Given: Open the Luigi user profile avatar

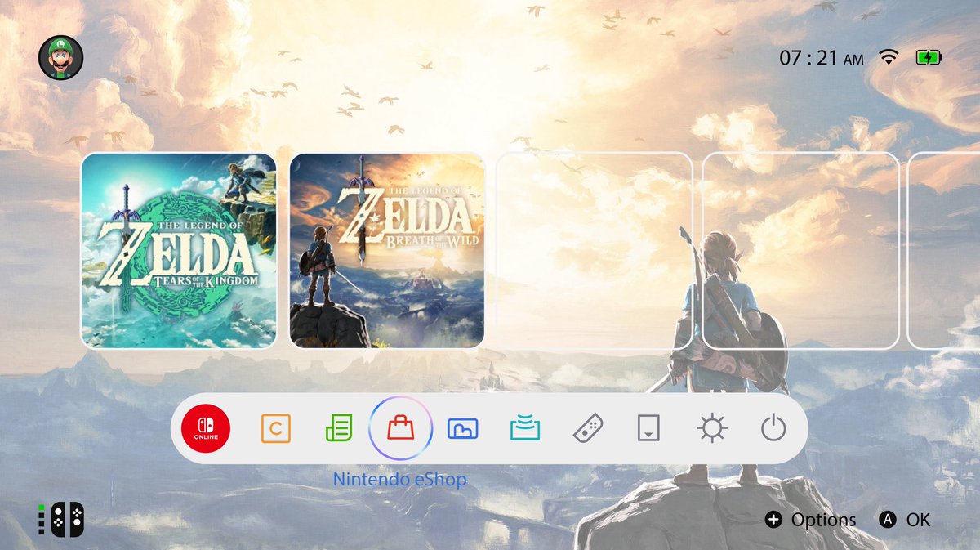Looking at the screenshot, I should click(61, 58).
